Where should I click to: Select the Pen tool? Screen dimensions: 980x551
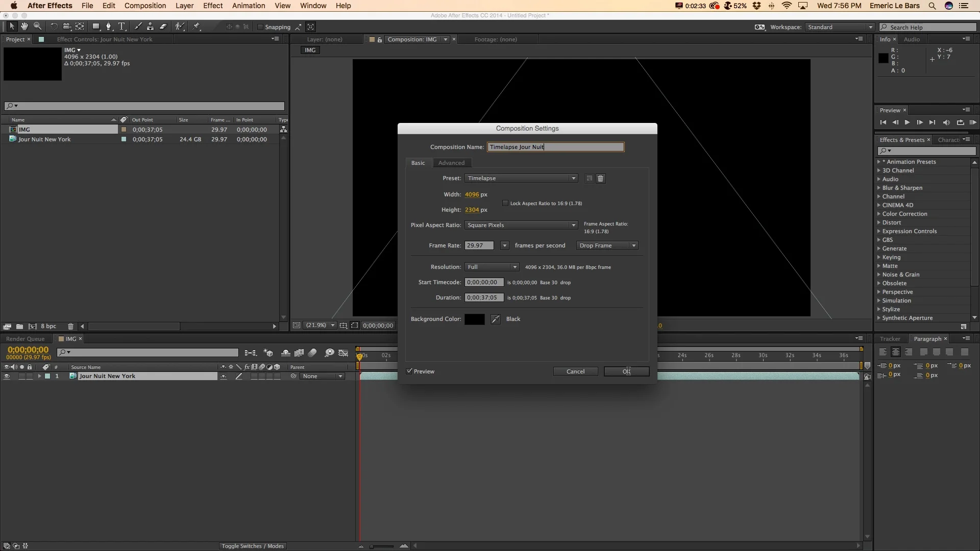tap(108, 27)
